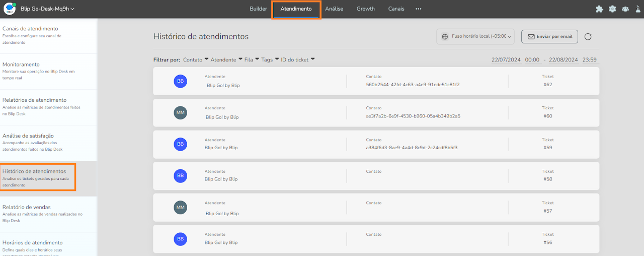Open settings via the gear icon
644x256 pixels.
pos(612,9)
